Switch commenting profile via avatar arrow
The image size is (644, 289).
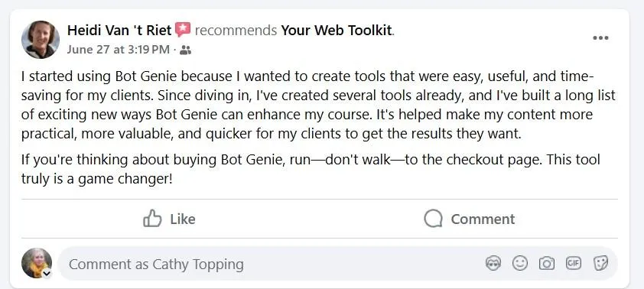tap(47, 274)
